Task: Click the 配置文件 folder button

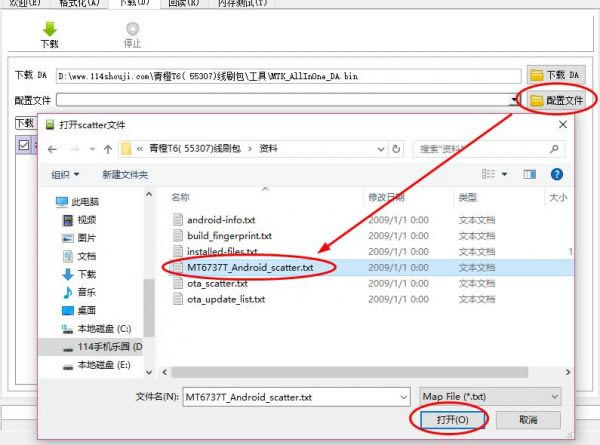Action: [x=556, y=100]
